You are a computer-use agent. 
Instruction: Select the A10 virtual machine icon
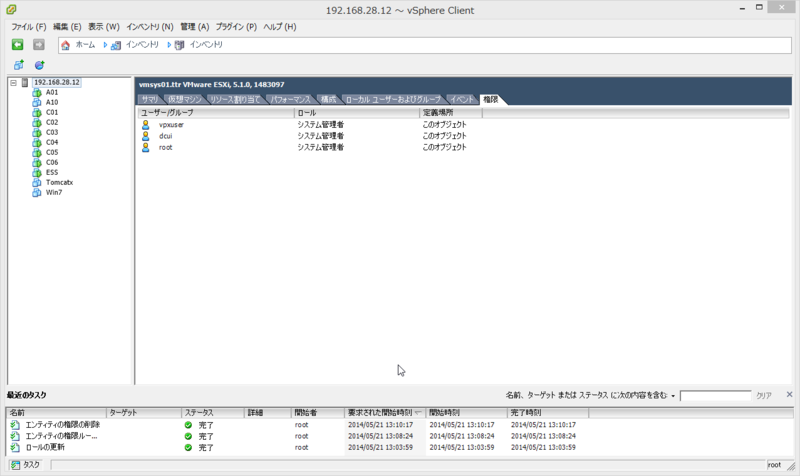37,103
